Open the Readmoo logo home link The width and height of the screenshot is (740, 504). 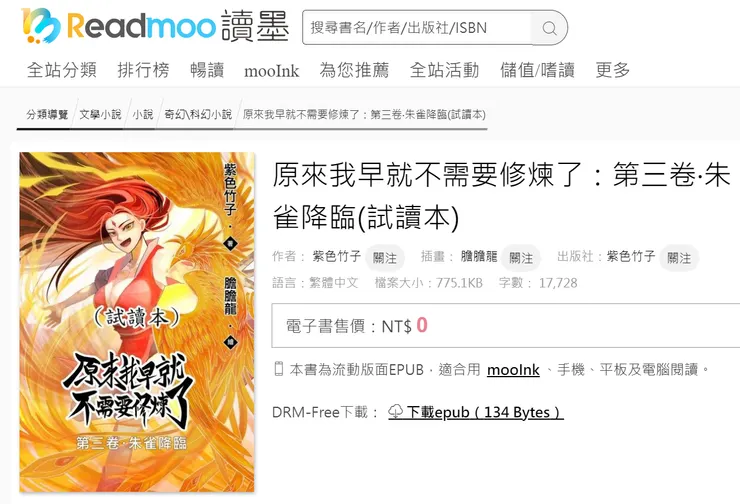[155, 25]
